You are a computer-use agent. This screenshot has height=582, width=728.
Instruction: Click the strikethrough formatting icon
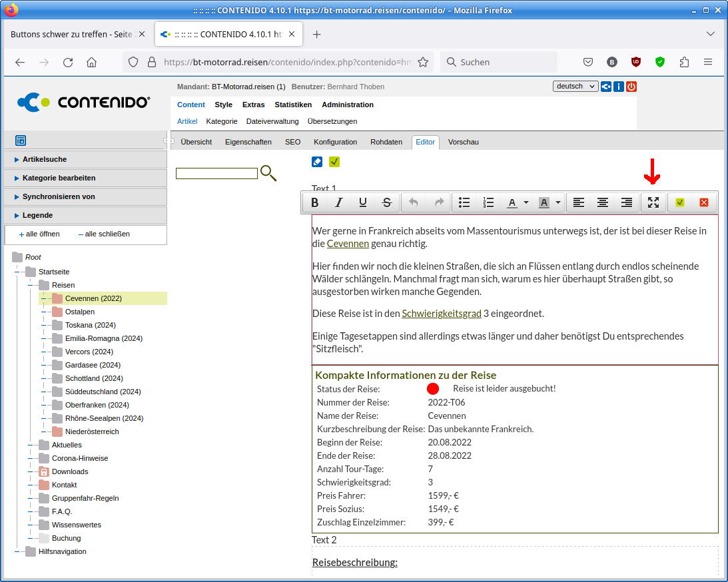[x=387, y=202]
